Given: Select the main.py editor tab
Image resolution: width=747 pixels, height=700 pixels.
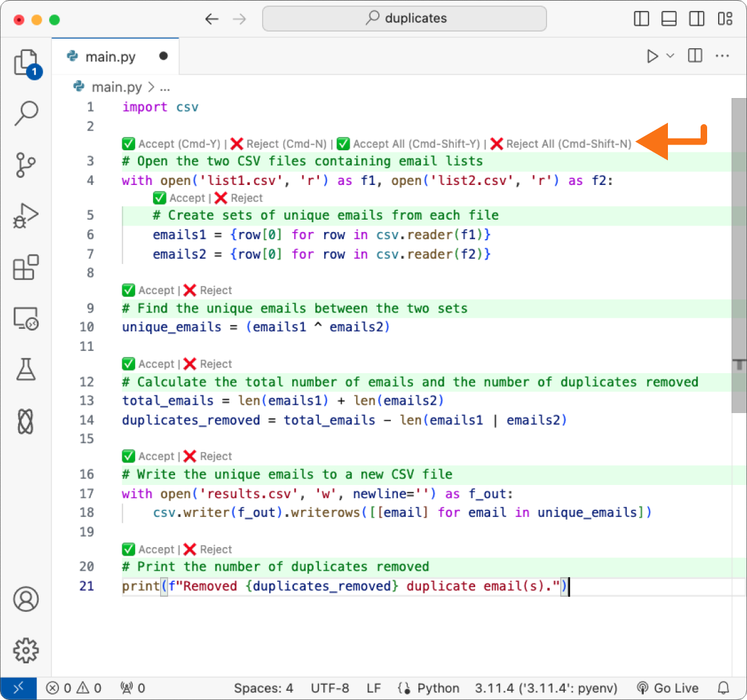Looking at the screenshot, I should [x=110, y=57].
